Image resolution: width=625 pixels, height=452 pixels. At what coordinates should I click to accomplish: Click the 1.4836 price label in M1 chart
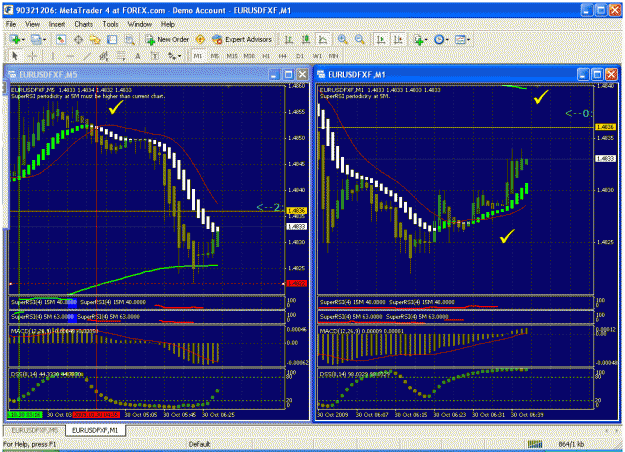pos(605,127)
